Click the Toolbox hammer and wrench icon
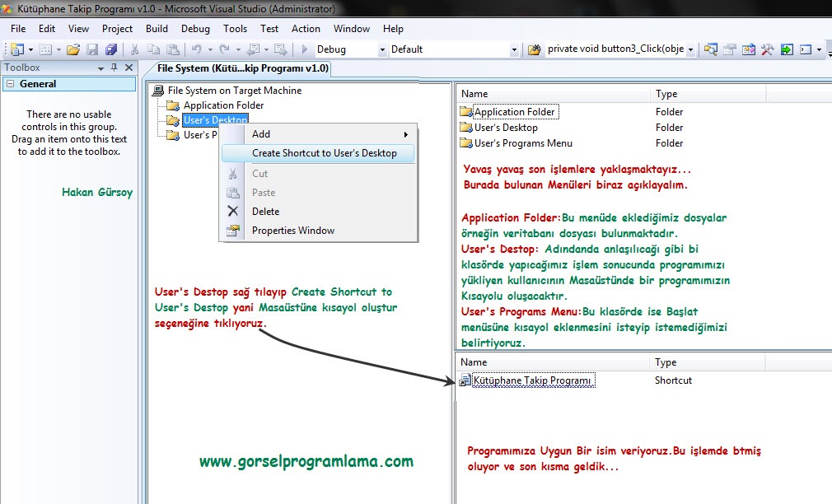 pos(767,49)
